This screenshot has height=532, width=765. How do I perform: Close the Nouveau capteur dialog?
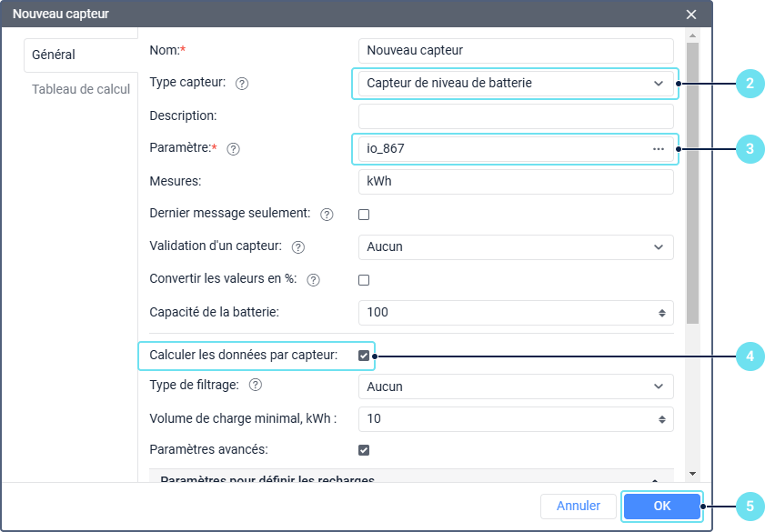coord(691,14)
